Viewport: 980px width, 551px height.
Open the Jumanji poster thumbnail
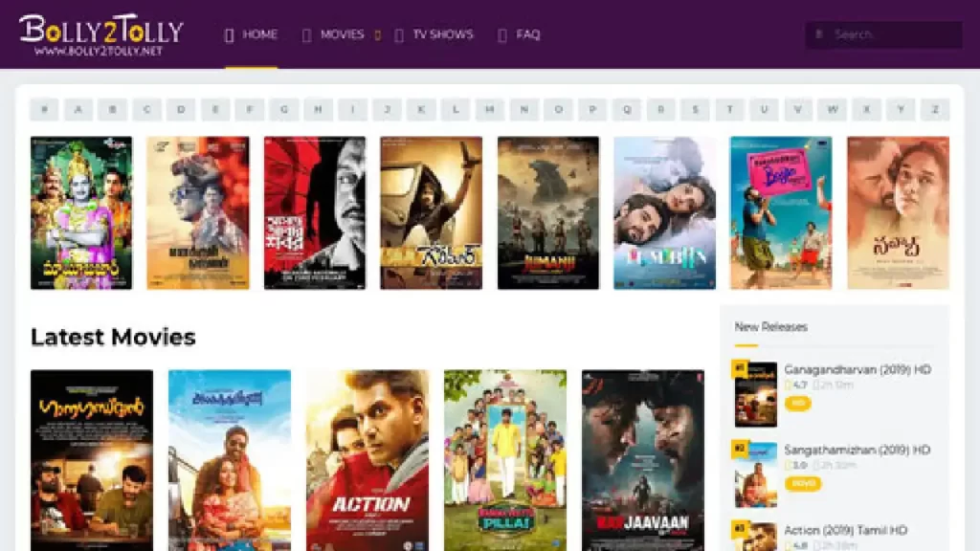coord(547,213)
